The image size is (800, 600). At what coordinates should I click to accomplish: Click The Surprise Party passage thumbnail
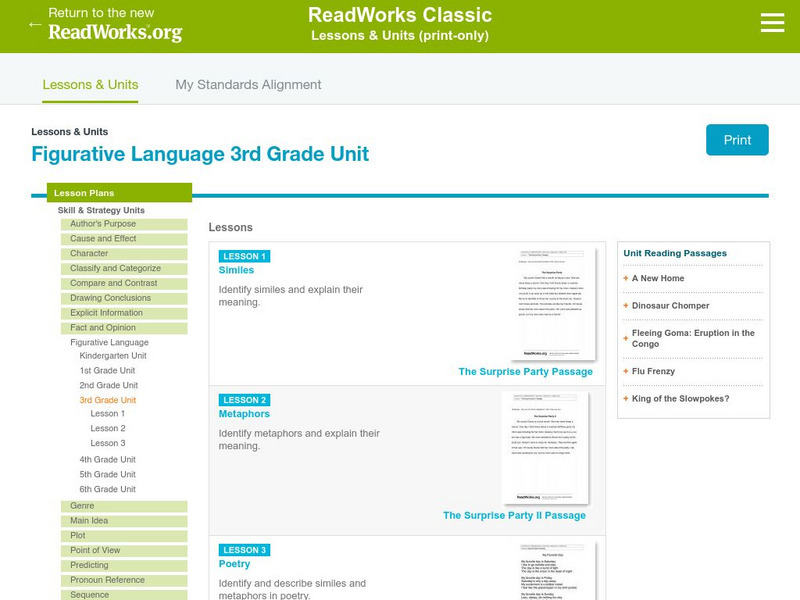(x=553, y=304)
